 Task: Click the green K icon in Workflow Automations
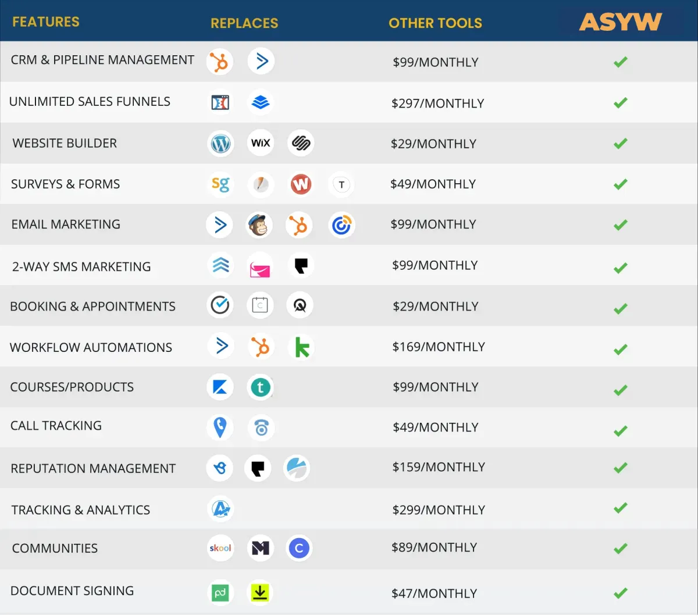tap(302, 347)
